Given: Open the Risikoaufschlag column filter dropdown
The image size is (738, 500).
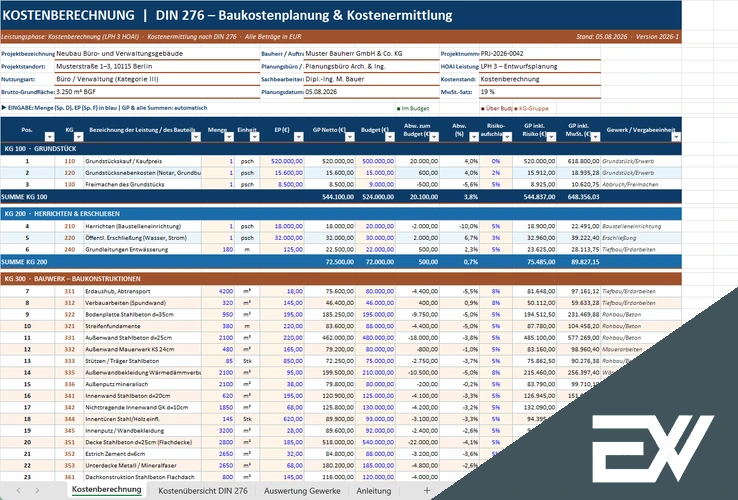Looking at the screenshot, I should click(x=507, y=137).
